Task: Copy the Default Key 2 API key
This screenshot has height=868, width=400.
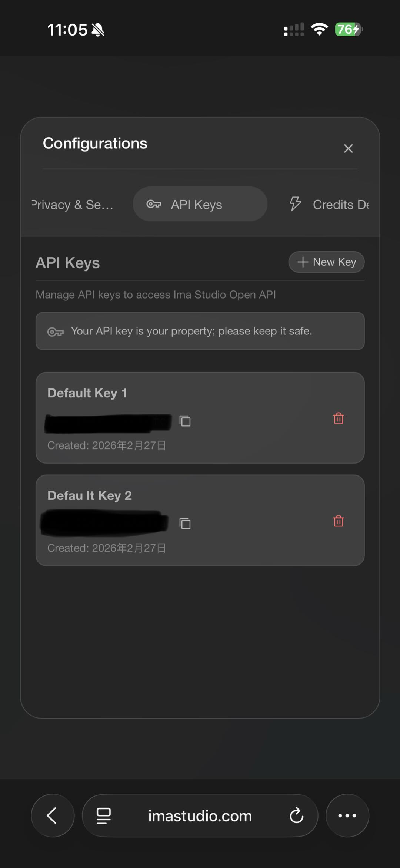Action: click(185, 523)
